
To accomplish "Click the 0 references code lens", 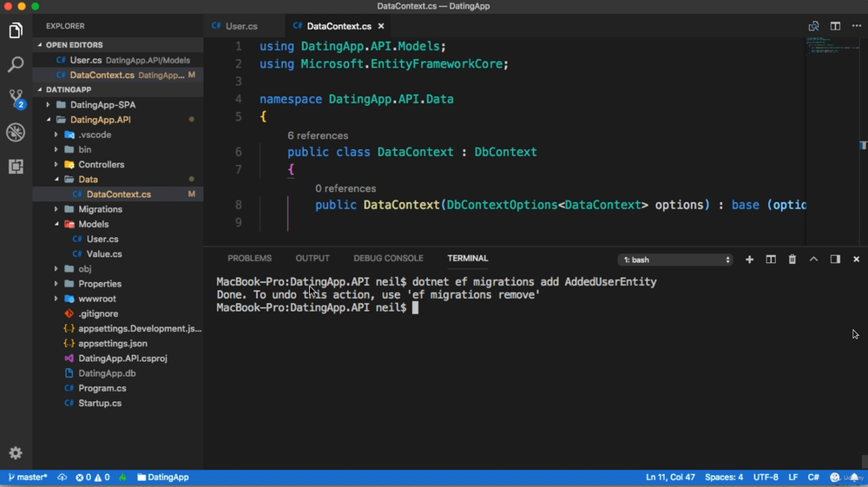I will pyautogui.click(x=345, y=188).
